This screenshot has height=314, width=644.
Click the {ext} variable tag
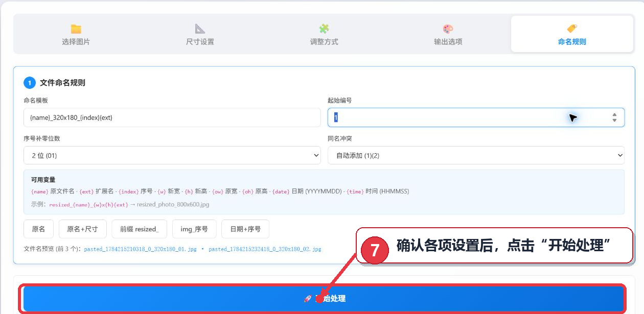coord(86,191)
